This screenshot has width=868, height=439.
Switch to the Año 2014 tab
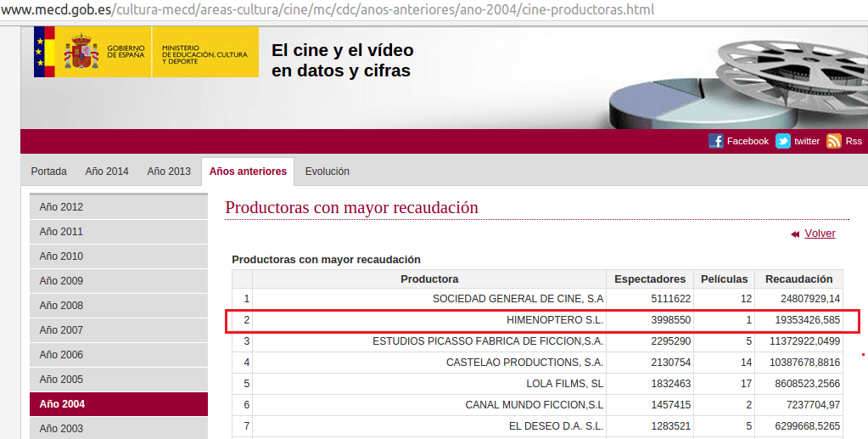click(107, 172)
